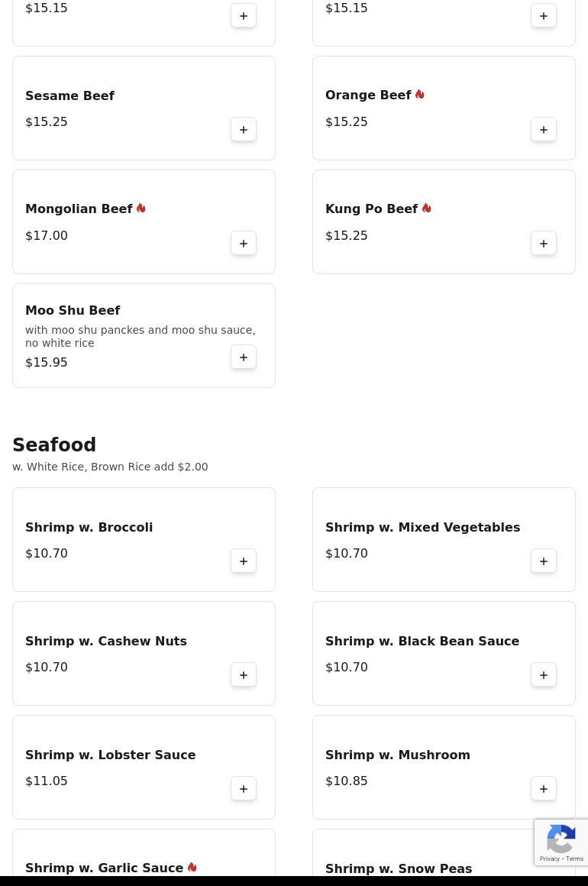Add Orange Beef to the cart
The image size is (588, 886).
pyautogui.click(x=544, y=130)
